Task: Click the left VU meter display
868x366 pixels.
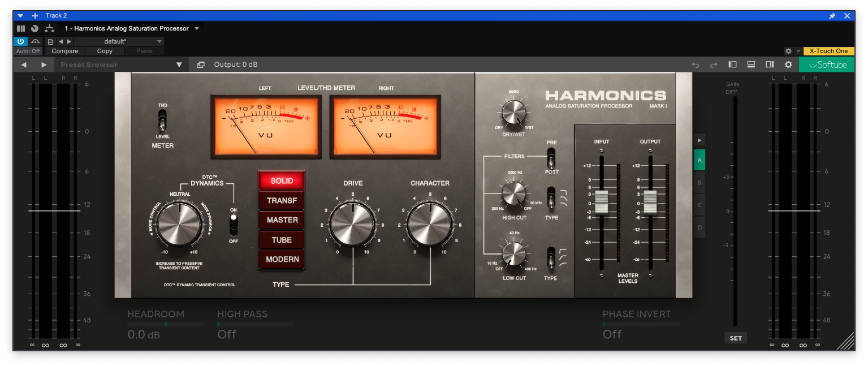Action: pos(266,127)
